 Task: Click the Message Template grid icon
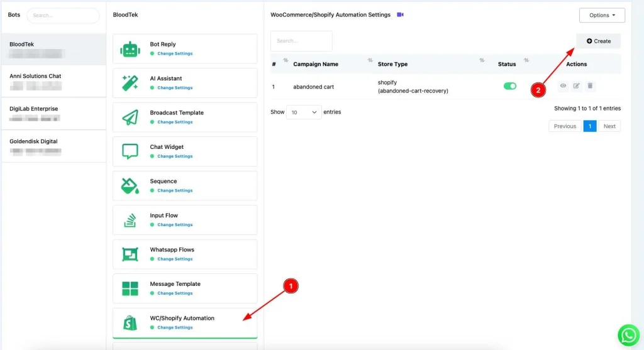pyautogui.click(x=130, y=288)
